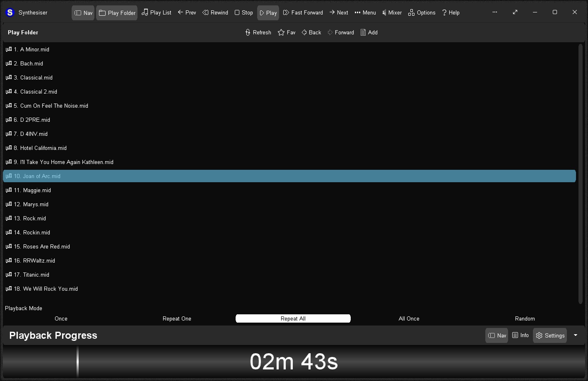Switch to the Play List view

pos(156,13)
